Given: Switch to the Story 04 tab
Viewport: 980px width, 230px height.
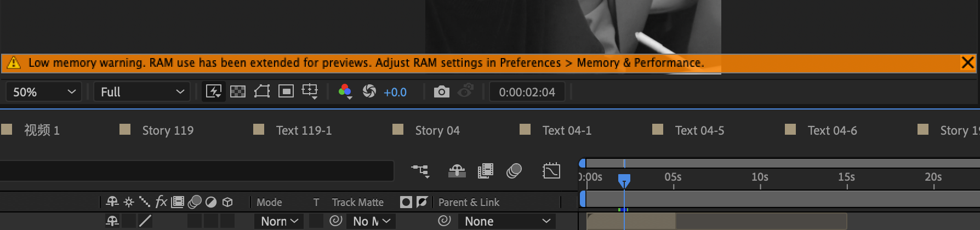Looking at the screenshot, I should click(437, 130).
